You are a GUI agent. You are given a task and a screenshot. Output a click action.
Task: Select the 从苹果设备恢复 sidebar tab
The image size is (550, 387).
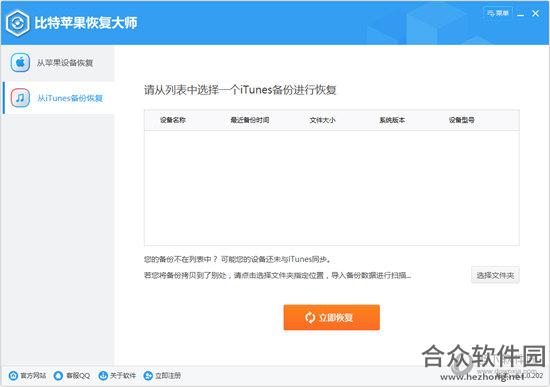tap(58, 63)
